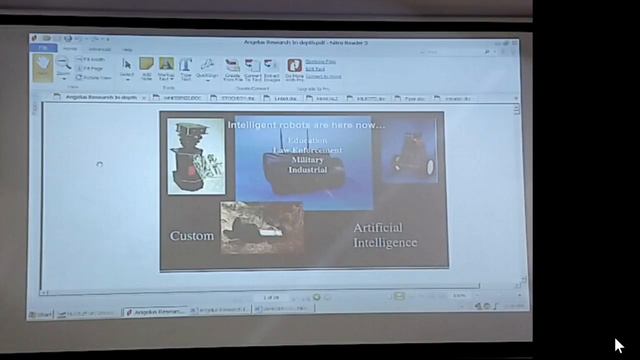The width and height of the screenshot is (640, 360).
Task: Switch to the third document tab
Action: click(234, 98)
